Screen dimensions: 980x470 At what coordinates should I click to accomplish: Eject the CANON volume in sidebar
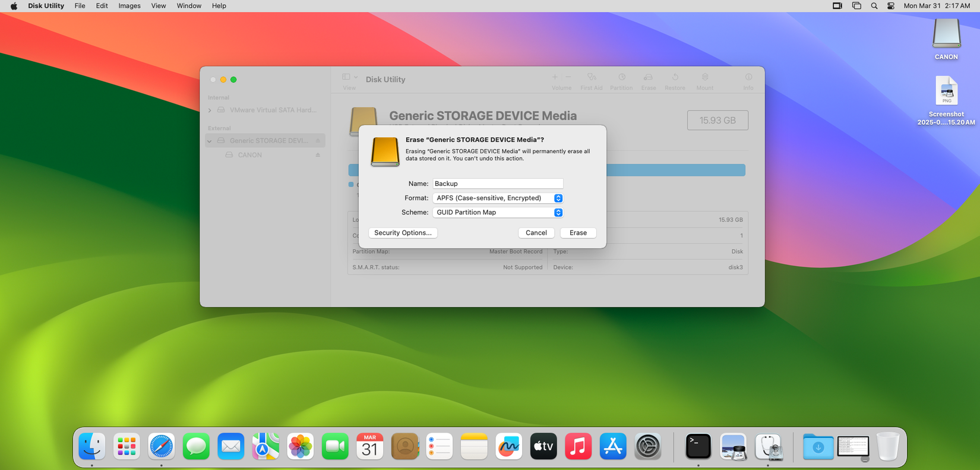pyautogui.click(x=318, y=155)
